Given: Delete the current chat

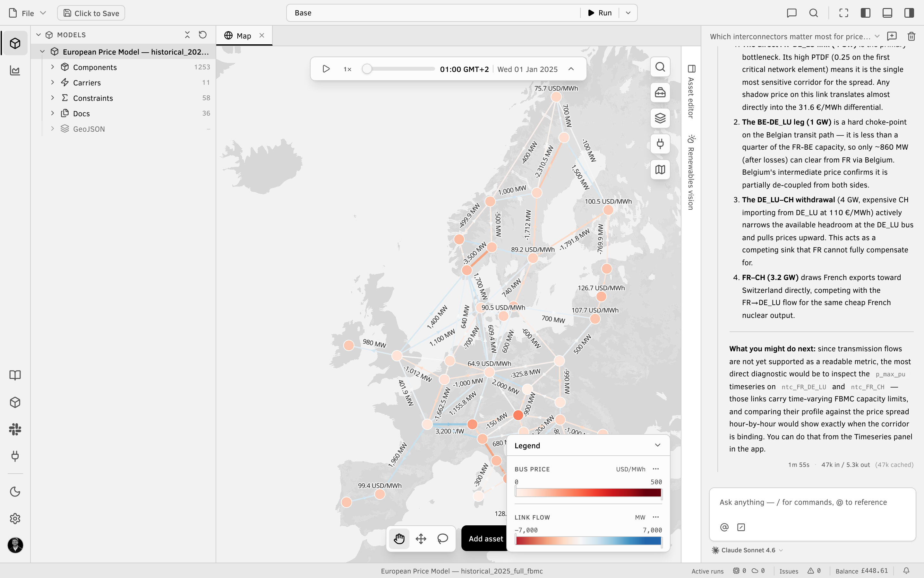Looking at the screenshot, I should click(x=911, y=36).
